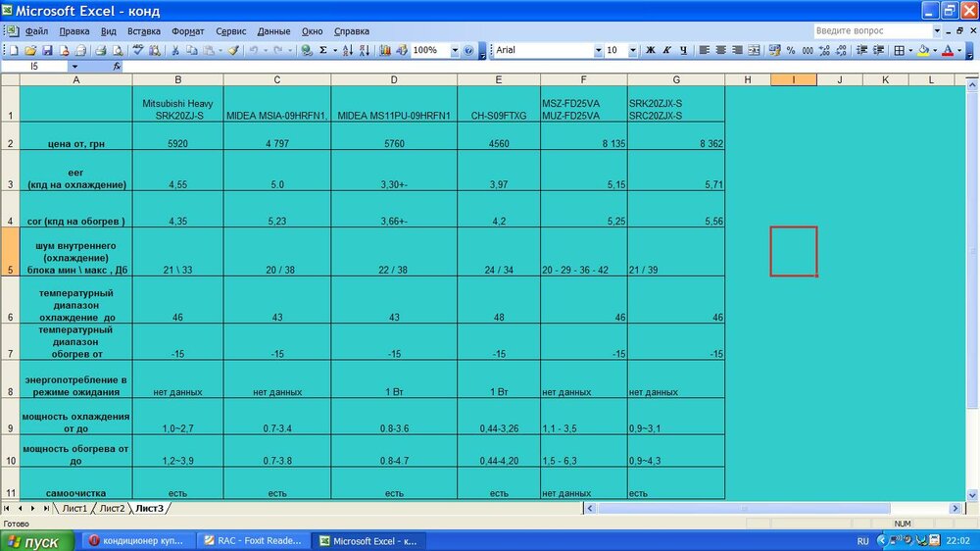Click the AutoSum sigma button
The height and width of the screenshot is (551, 980).
pos(323,51)
